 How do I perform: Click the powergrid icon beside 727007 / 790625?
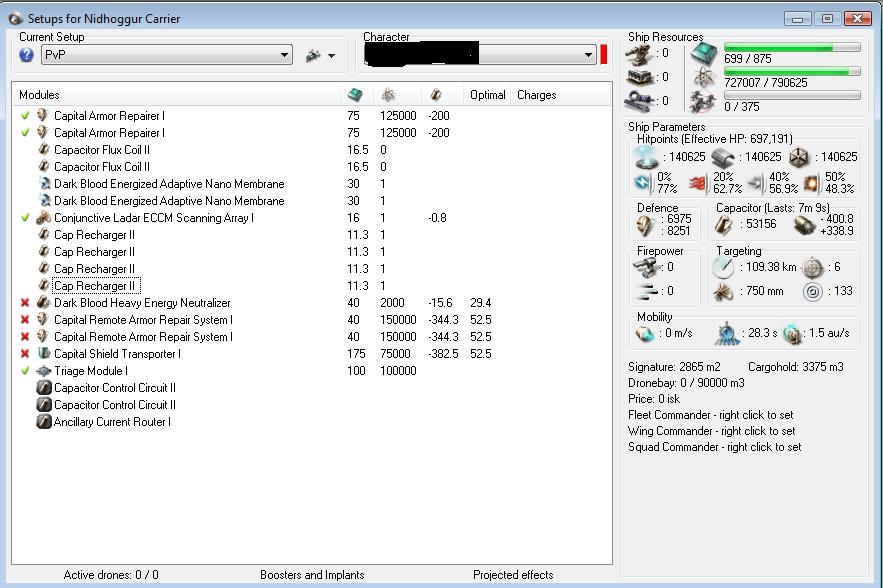coord(703,78)
